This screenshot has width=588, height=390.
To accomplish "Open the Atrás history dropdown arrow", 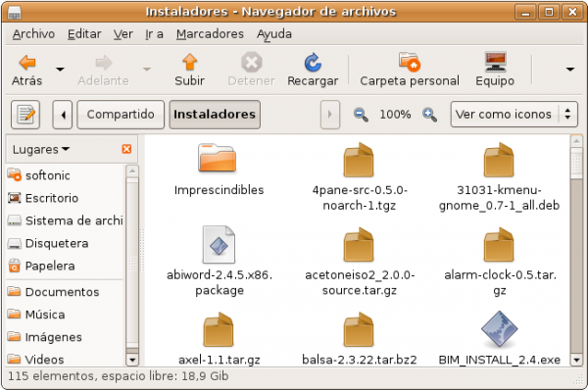I will click(x=60, y=69).
